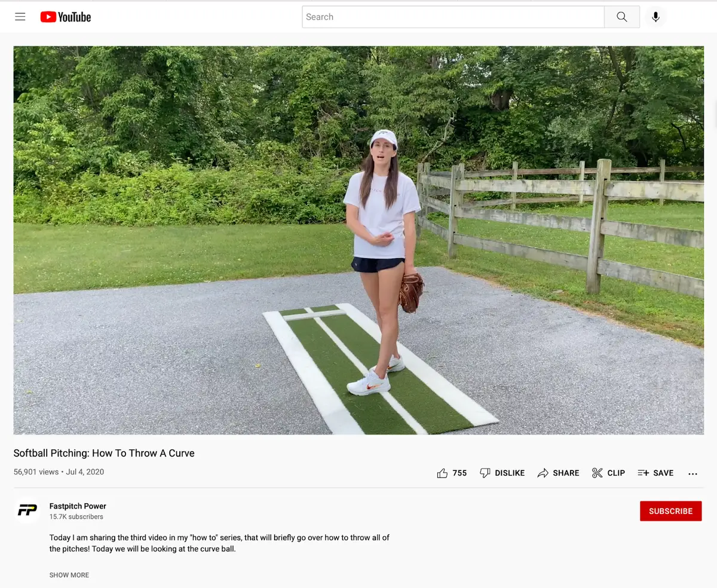This screenshot has width=717, height=588.
Task: Save the video with the Save playlist icon
Action: pyautogui.click(x=655, y=473)
